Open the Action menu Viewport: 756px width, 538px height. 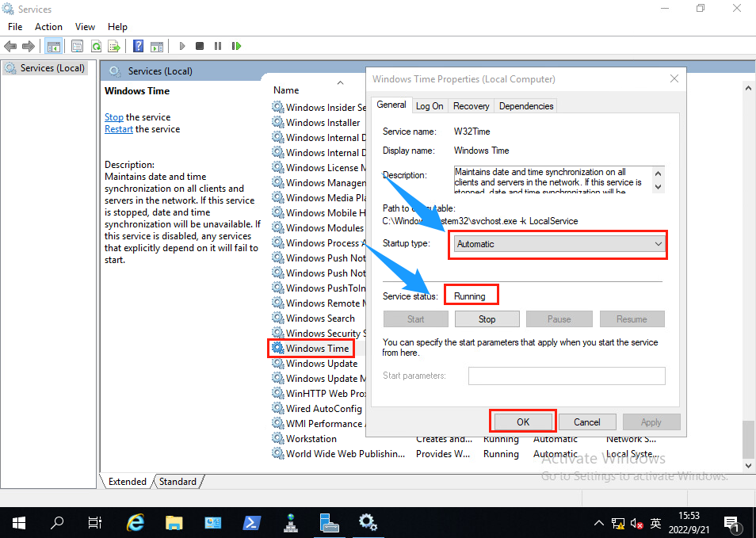coord(48,27)
